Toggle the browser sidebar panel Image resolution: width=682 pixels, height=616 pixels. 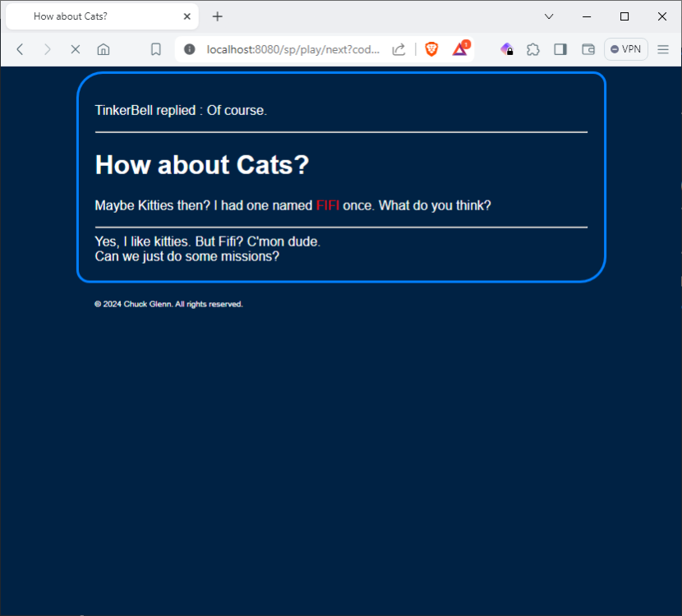point(560,49)
